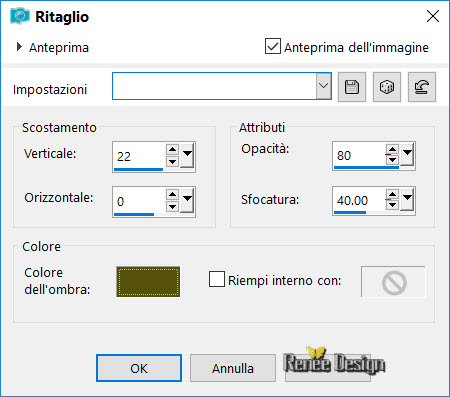Click the Ritaglio app icon in title bar

(20, 16)
